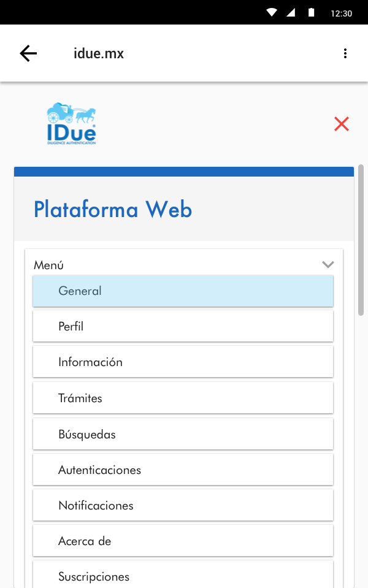The image size is (368, 588).
Task: Click the page vertical scrollbar
Action: tap(361, 240)
